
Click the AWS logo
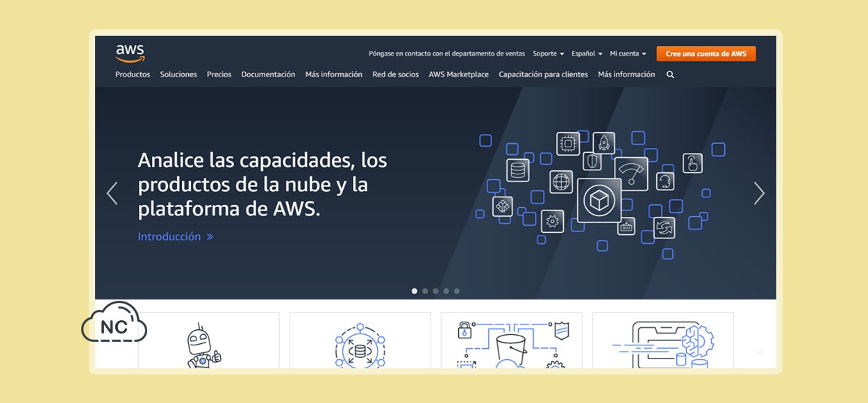pyautogui.click(x=130, y=53)
